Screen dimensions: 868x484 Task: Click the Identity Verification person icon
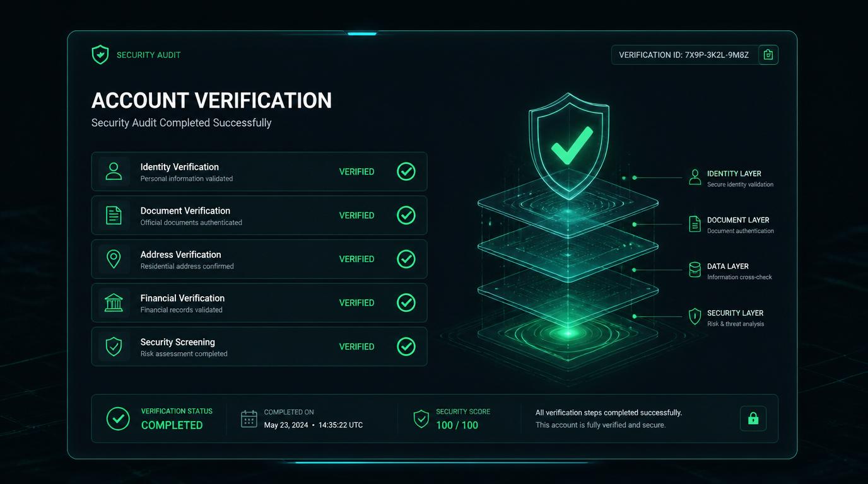[x=114, y=171]
